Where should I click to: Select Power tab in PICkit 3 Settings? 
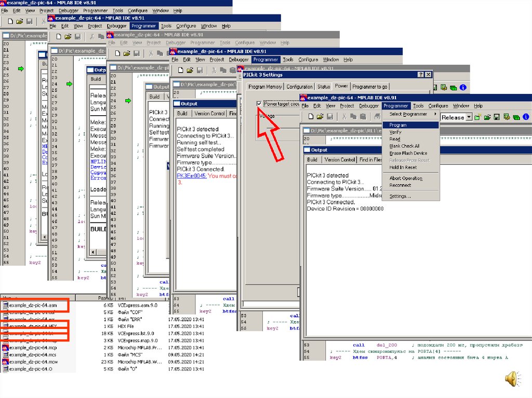[x=341, y=86]
